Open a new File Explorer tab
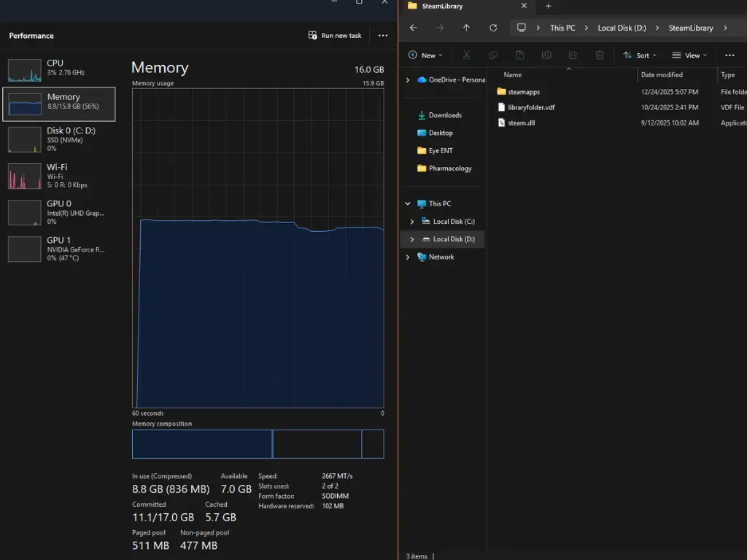 (548, 6)
